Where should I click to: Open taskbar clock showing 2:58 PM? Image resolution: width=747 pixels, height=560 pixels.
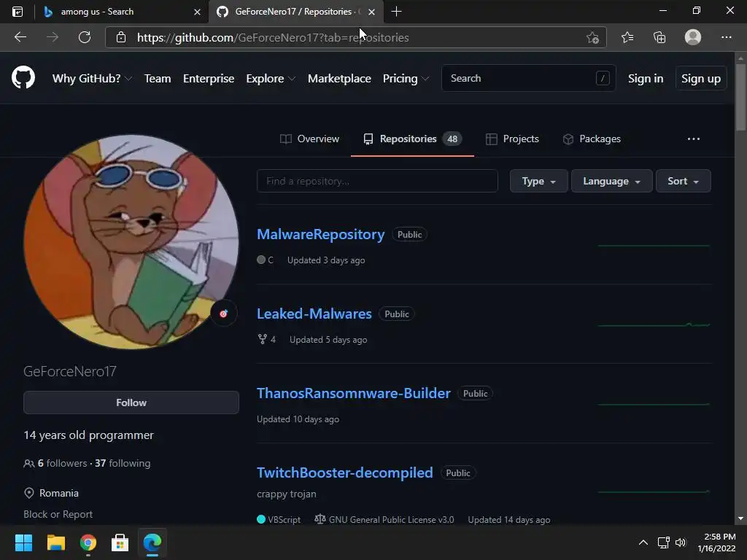coord(717,542)
